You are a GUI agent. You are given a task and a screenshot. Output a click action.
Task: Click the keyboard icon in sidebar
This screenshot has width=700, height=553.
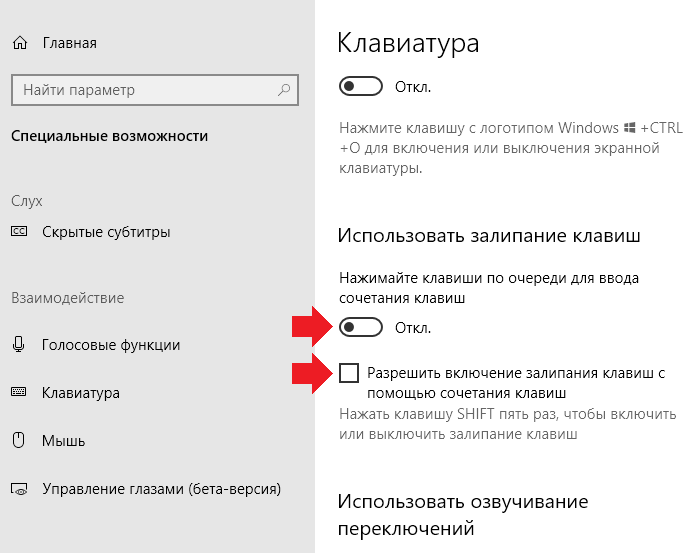(x=19, y=392)
